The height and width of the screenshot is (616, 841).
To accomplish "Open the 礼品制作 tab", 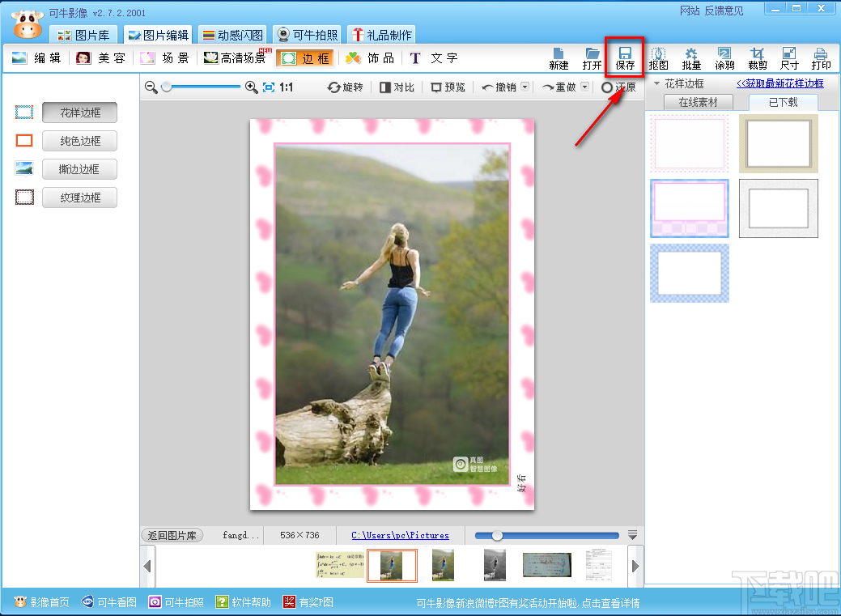I will pos(381,36).
